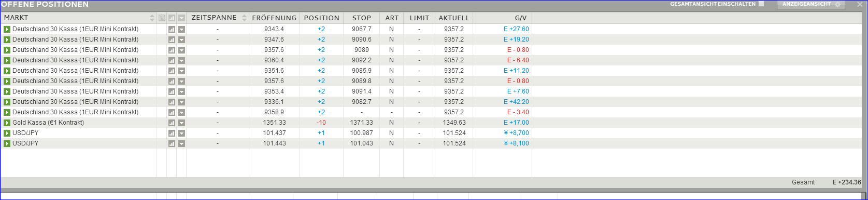The height and width of the screenshot is (200, 868).
Task: Click stop value 9067.7
Action: [362, 29]
